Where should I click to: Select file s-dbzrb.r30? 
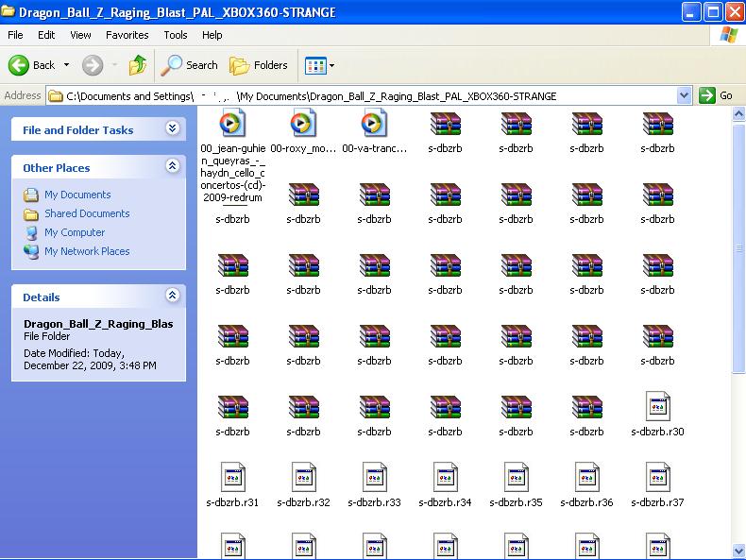[657, 414]
